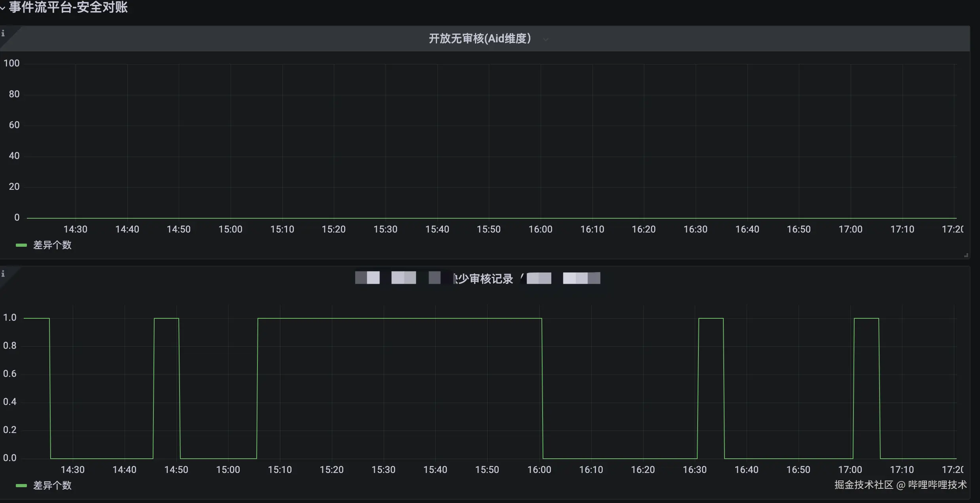Click 14:30 label on bottom chart axis
Viewport: 980px width, 503px height.
pyautogui.click(x=73, y=470)
